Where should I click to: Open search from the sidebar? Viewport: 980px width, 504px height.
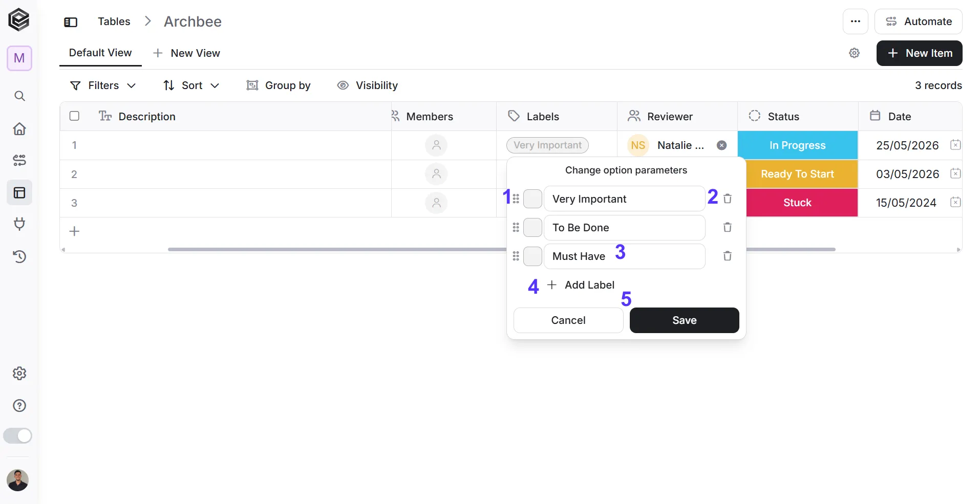(x=19, y=96)
